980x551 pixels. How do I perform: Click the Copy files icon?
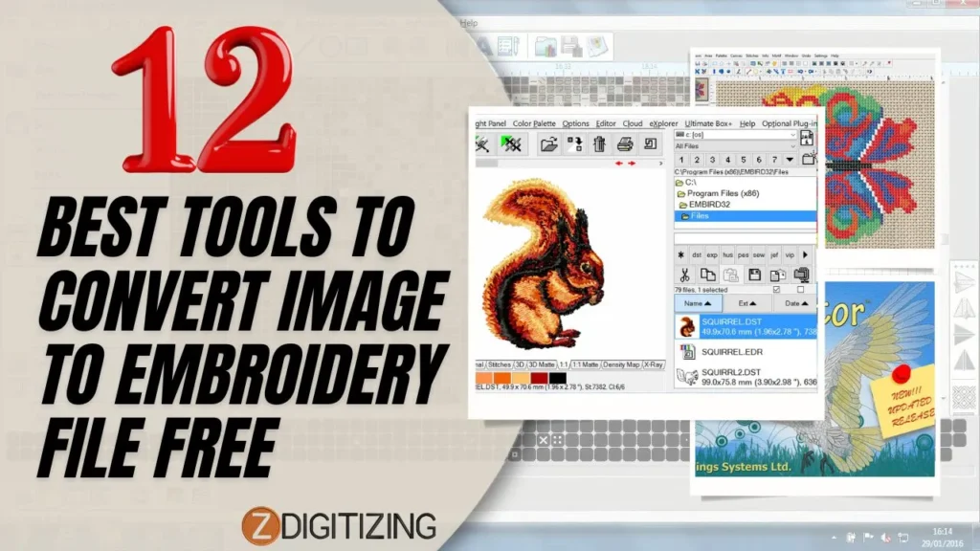coord(708,274)
